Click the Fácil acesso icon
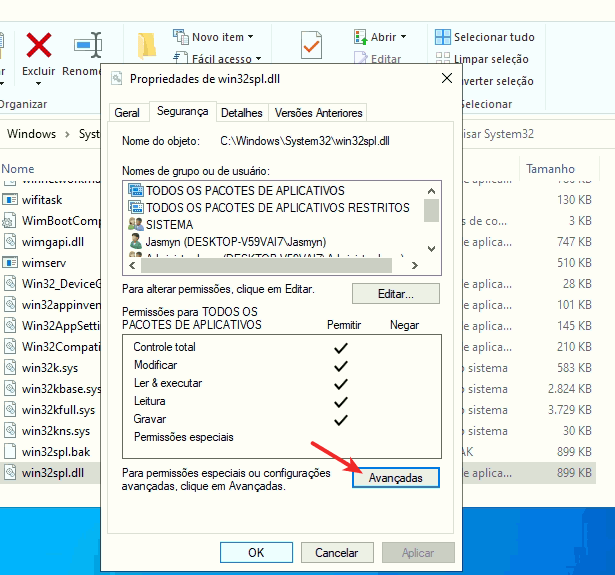The width and height of the screenshot is (615, 575). 181,58
